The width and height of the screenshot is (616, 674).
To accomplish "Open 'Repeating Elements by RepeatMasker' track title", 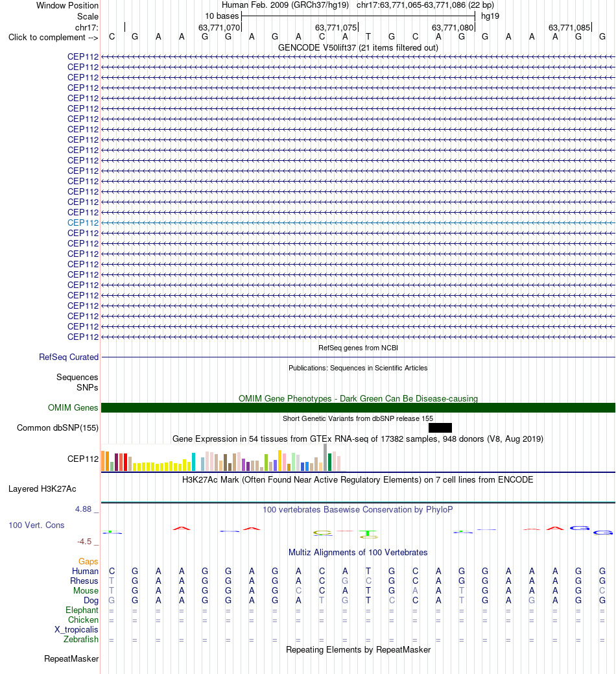I will pyautogui.click(x=359, y=650).
